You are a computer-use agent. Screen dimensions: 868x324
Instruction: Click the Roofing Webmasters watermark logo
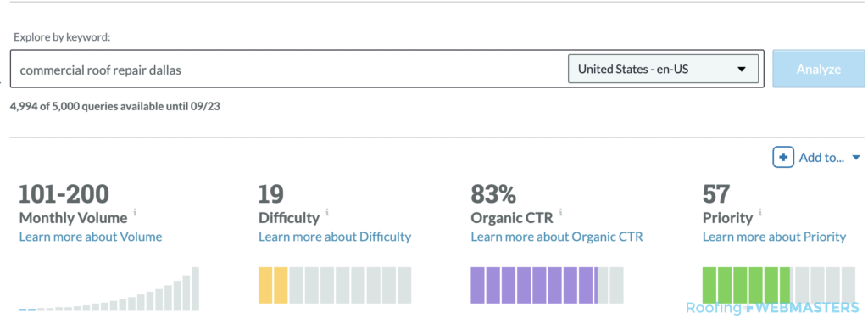tap(772, 309)
